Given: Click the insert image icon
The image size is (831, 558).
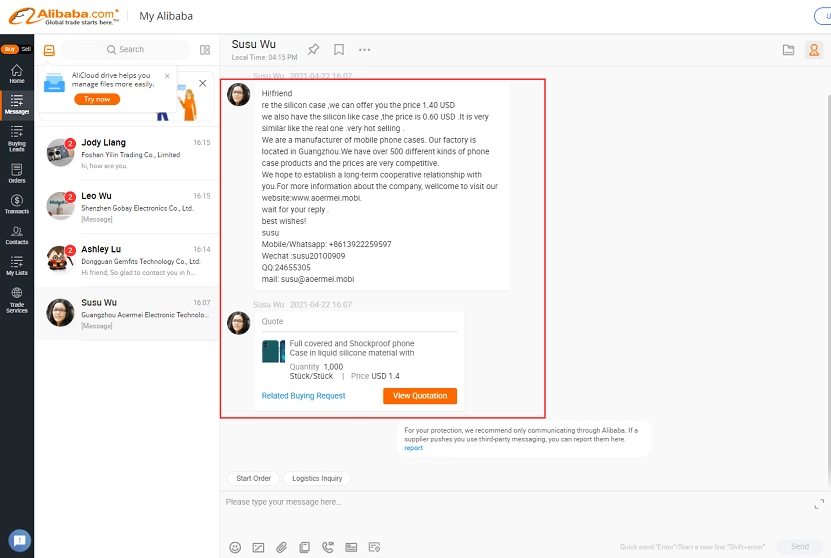Looking at the screenshot, I should (x=258, y=547).
